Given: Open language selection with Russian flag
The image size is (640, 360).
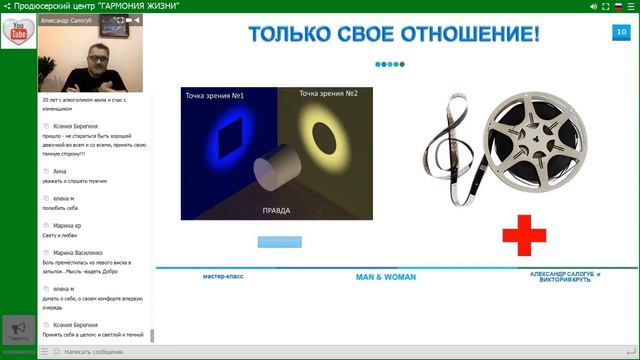Looking at the screenshot, I should 618,7.
